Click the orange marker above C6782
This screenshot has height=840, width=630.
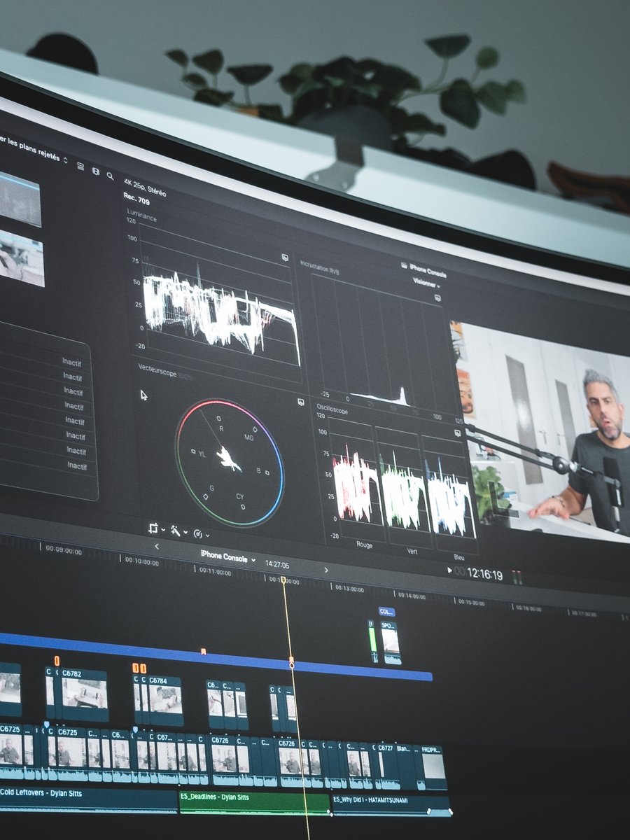point(57,660)
